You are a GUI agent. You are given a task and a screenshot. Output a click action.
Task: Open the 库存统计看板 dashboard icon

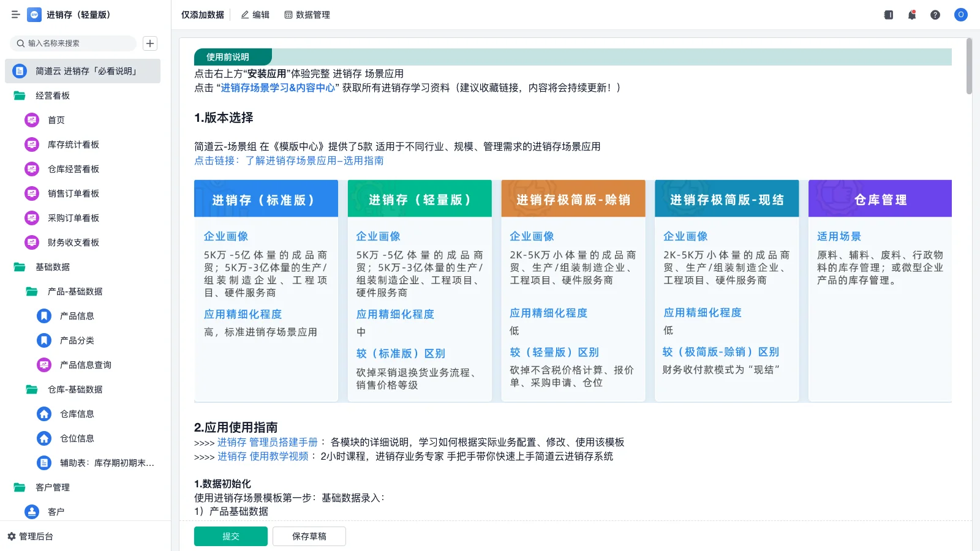32,144
